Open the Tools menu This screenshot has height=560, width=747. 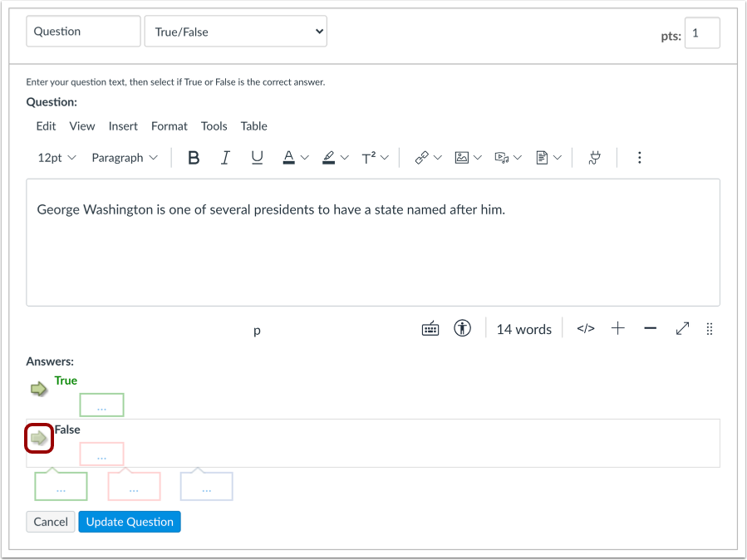214,126
